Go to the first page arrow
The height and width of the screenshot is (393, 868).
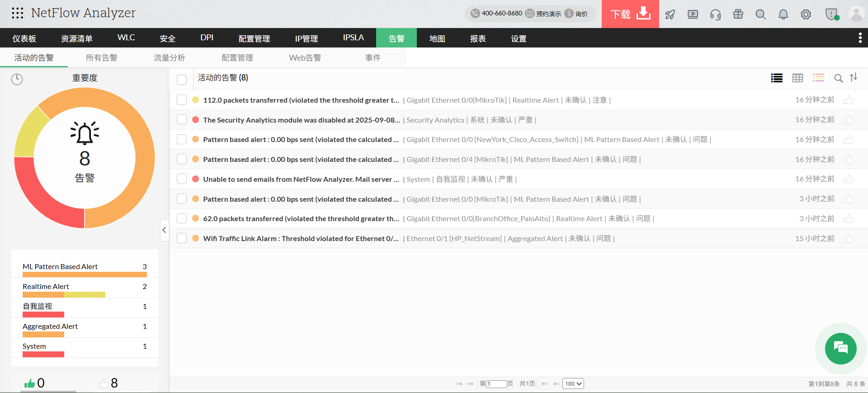[459, 384]
